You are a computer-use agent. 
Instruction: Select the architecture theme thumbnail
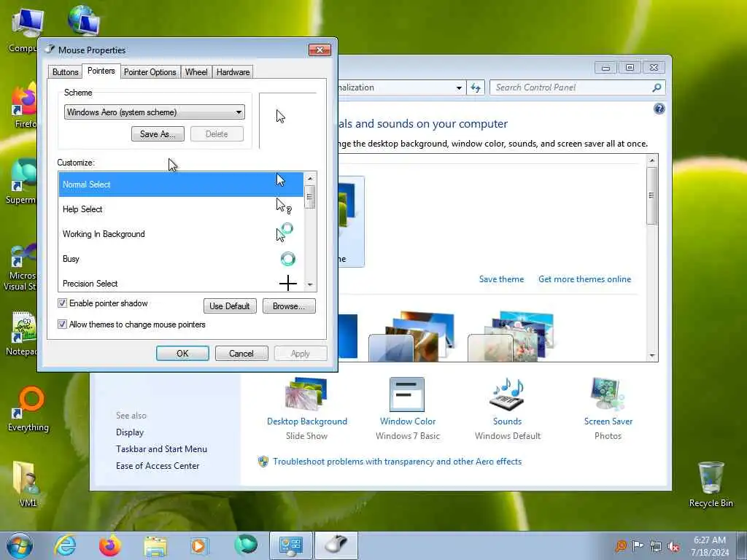point(412,335)
